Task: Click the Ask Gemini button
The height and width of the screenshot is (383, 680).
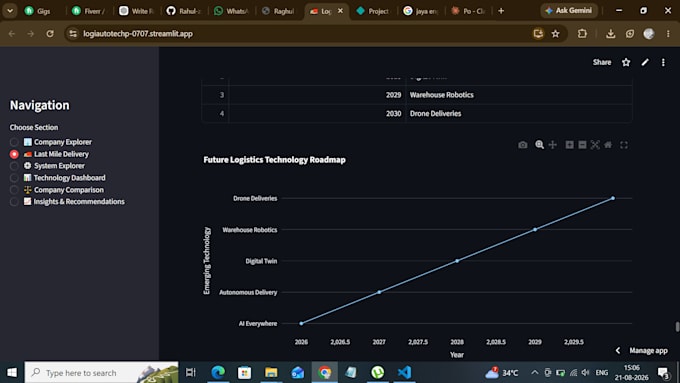Action: [x=569, y=11]
